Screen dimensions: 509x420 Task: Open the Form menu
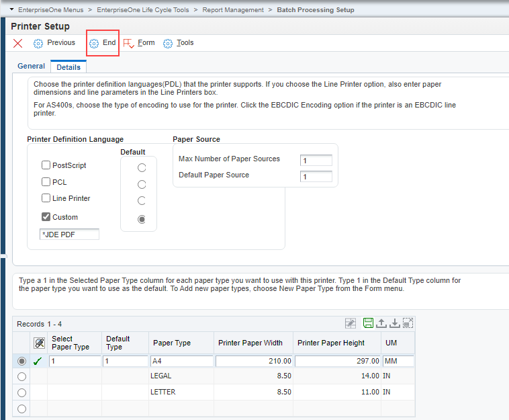click(x=146, y=42)
